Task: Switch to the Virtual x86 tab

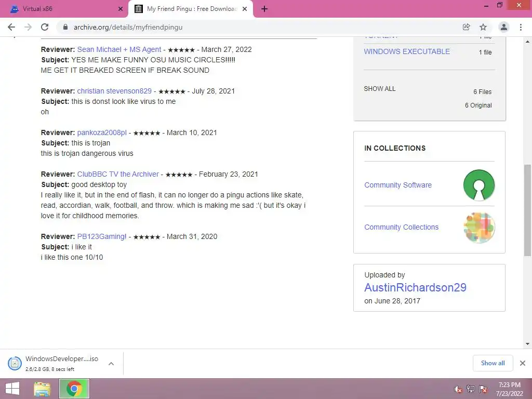Action: tap(64, 9)
